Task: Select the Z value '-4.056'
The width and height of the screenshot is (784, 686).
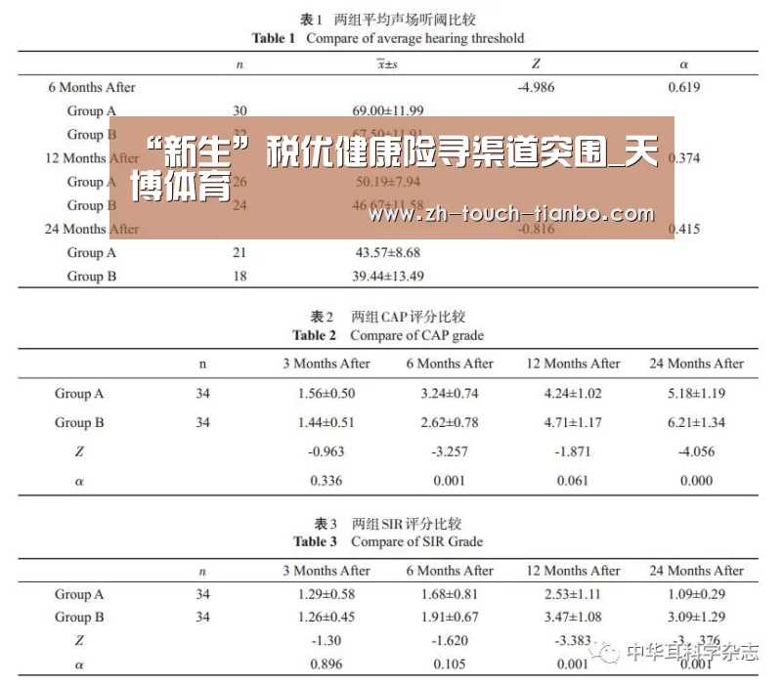Action: (x=696, y=451)
